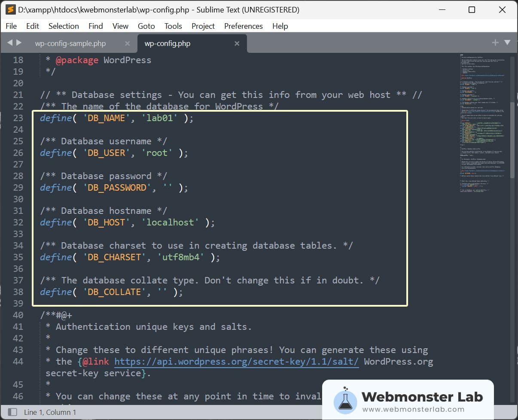518x420 pixels.
Task: Select the wp-config.php tab
Action: (x=168, y=43)
